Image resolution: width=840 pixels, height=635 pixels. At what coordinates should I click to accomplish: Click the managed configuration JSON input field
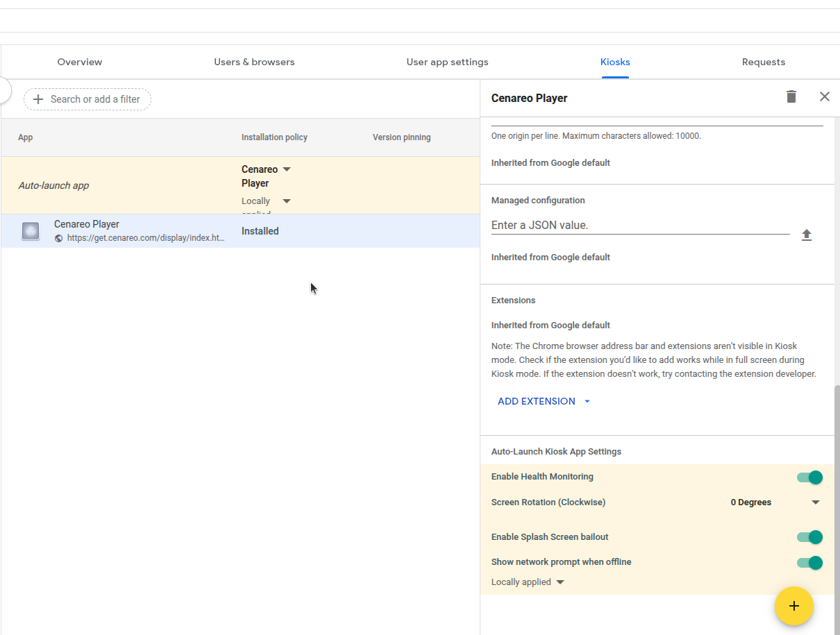point(639,226)
